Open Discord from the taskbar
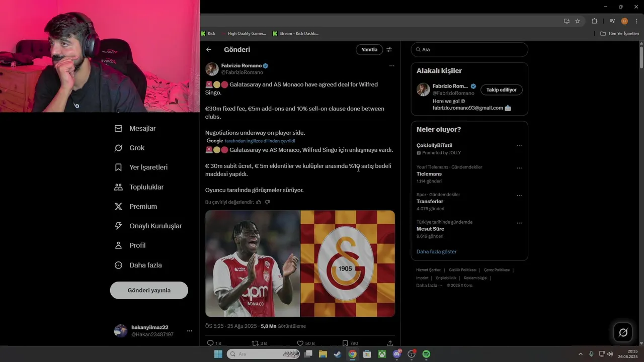644x362 pixels. [x=397, y=354]
